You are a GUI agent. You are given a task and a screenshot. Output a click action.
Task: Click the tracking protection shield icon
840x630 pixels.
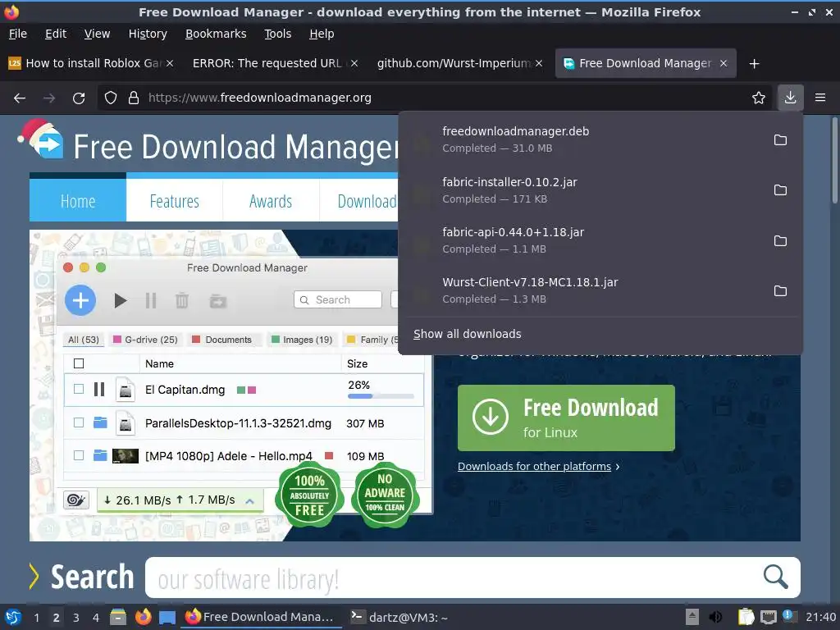tap(111, 98)
